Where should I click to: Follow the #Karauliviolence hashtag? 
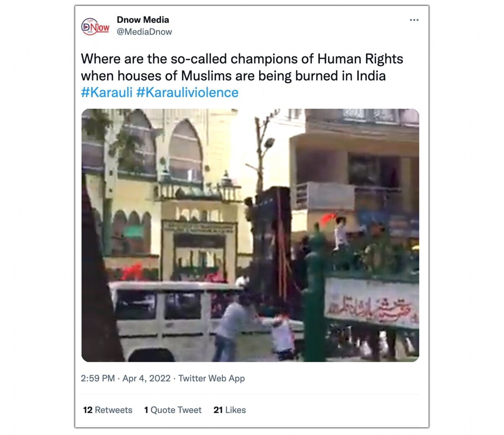click(187, 92)
